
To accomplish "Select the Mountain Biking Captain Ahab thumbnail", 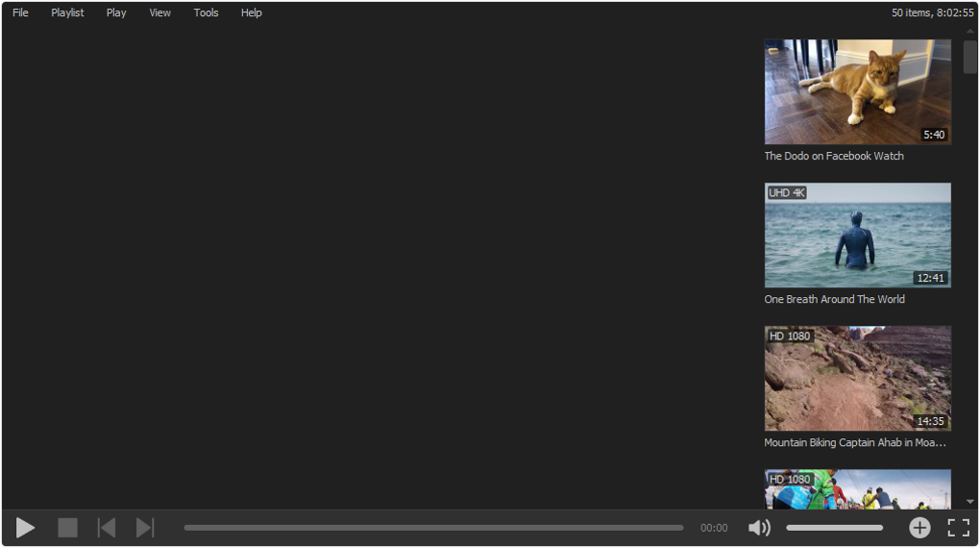I will click(x=857, y=379).
